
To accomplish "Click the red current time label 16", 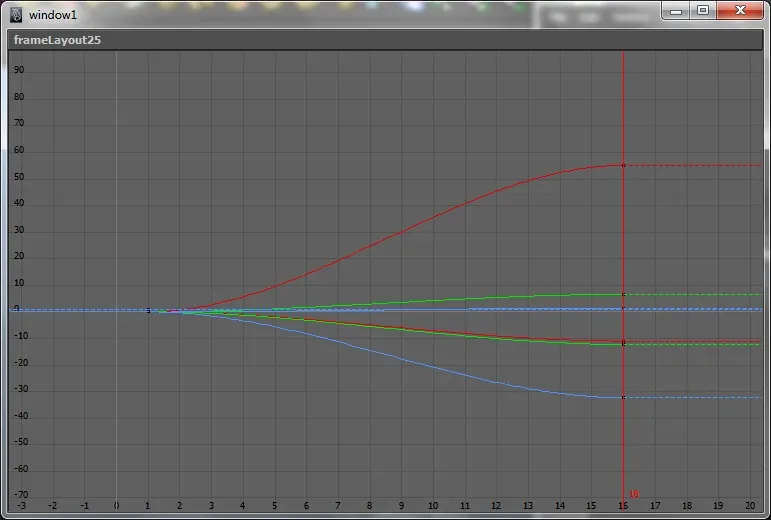I will 634,493.
